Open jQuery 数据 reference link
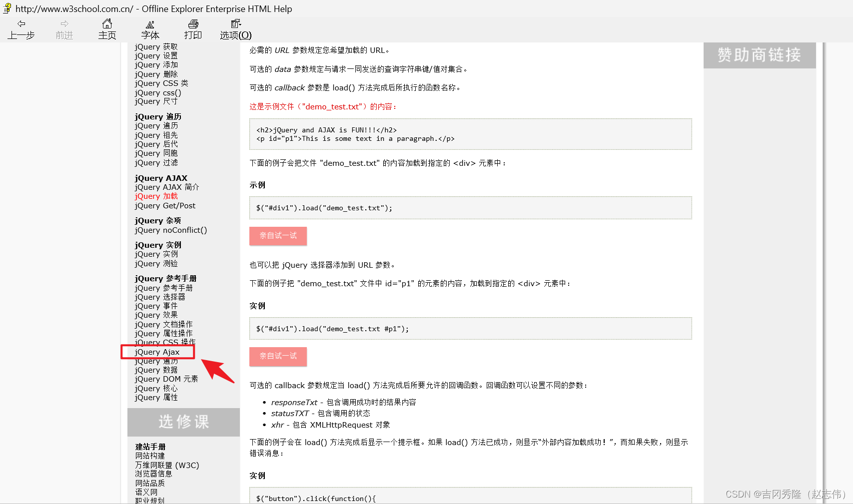The width and height of the screenshot is (853, 504). click(156, 370)
